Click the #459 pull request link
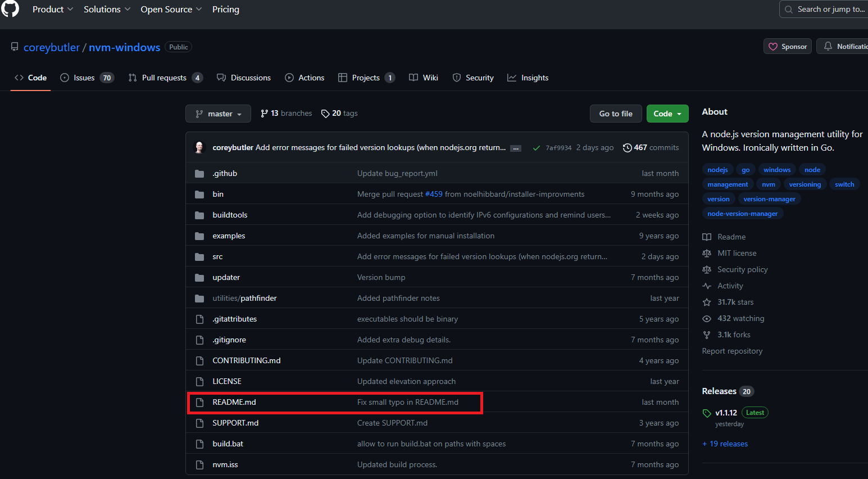The image size is (868, 479). [434, 195]
